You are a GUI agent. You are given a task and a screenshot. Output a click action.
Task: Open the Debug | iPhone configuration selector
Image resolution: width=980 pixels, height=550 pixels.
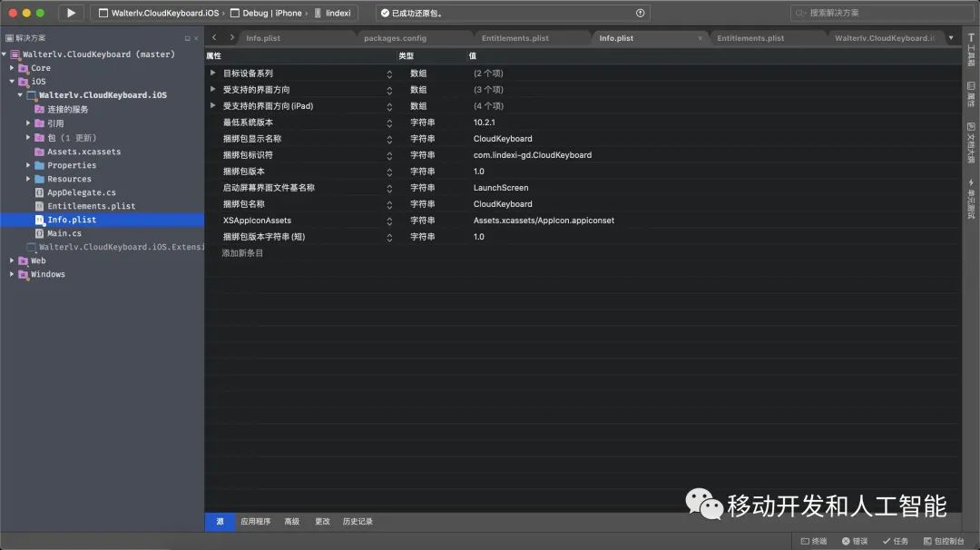click(x=266, y=13)
